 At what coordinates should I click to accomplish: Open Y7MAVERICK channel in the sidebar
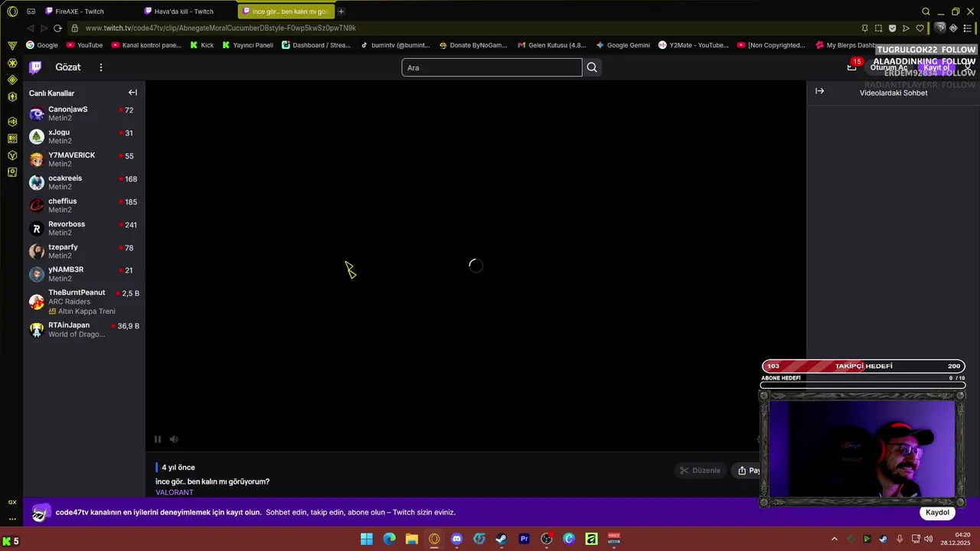click(84, 160)
